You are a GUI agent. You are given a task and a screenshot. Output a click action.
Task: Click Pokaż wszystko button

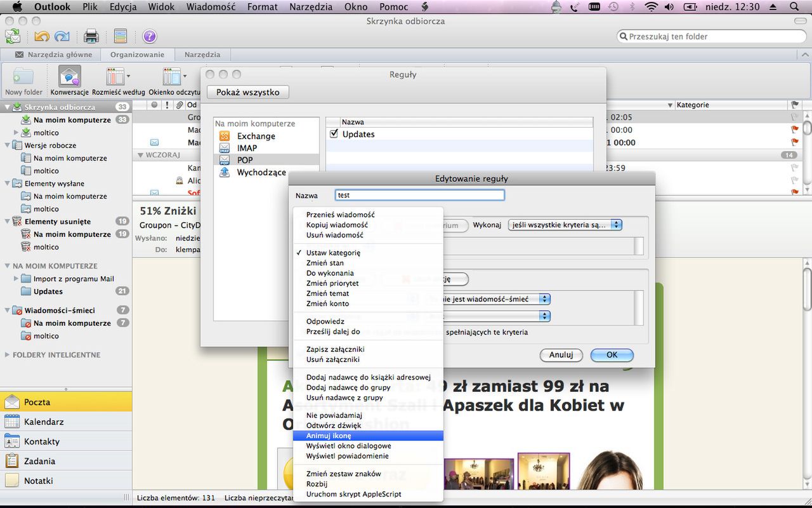click(247, 92)
